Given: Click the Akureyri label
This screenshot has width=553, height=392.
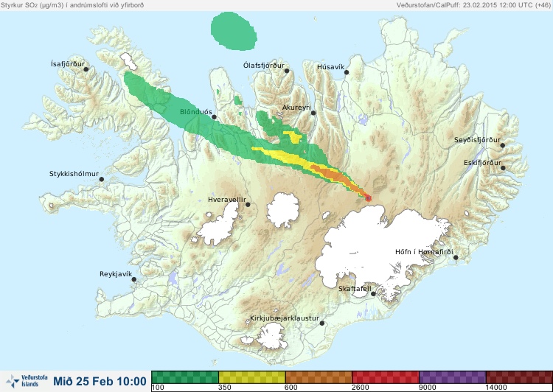Looking at the screenshot, I should tap(296, 108).
